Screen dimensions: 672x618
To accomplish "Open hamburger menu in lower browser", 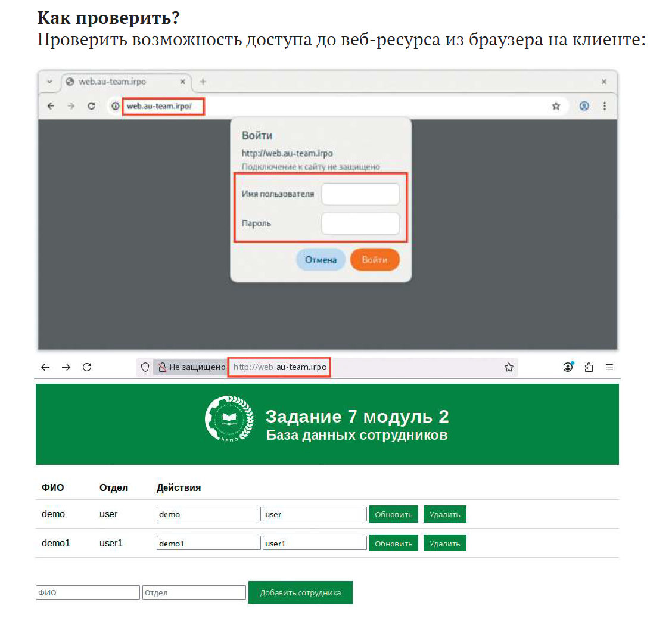I will tap(609, 367).
